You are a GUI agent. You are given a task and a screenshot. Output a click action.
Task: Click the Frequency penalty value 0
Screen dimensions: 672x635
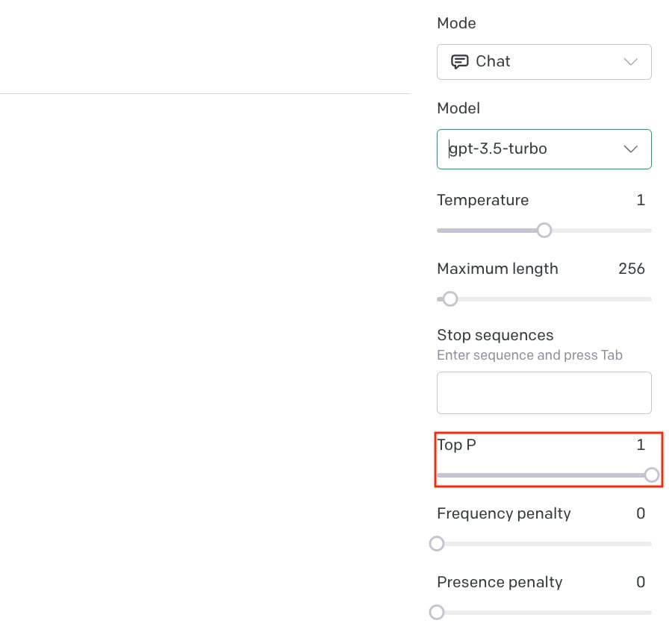[x=641, y=513]
